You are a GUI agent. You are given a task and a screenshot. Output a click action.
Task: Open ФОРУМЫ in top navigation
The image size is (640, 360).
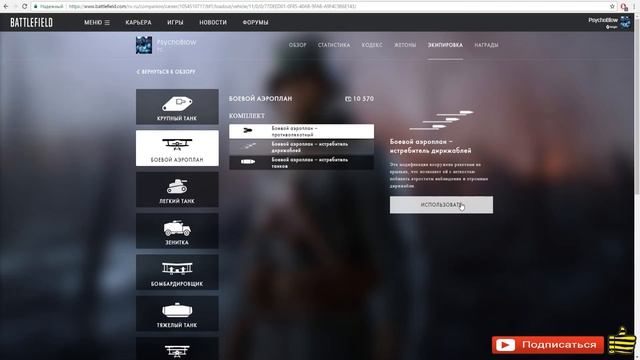pos(255,22)
